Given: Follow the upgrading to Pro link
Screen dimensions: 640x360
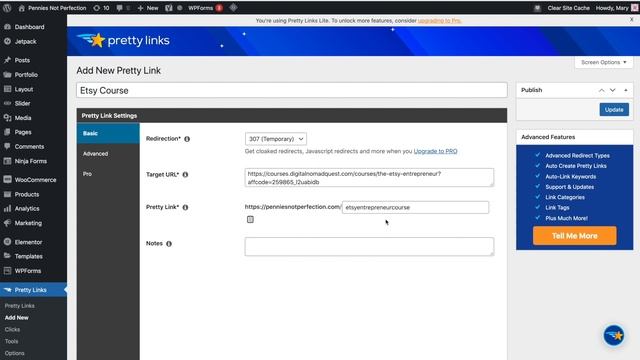Looking at the screenshot, I should point(440,20).
